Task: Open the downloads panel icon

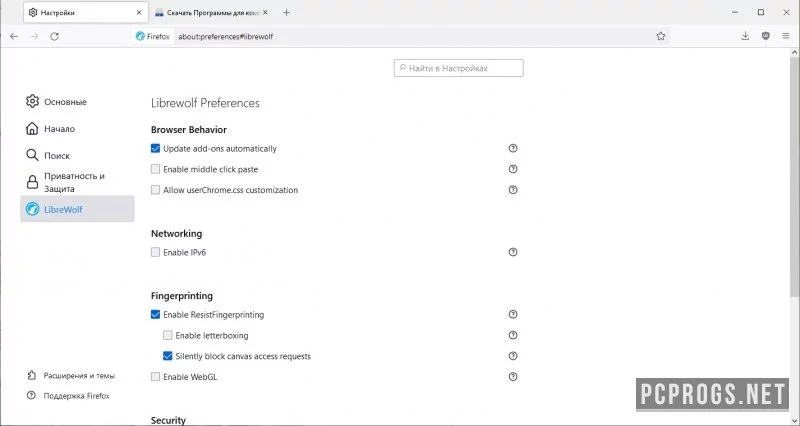Action: click(745, 36)
